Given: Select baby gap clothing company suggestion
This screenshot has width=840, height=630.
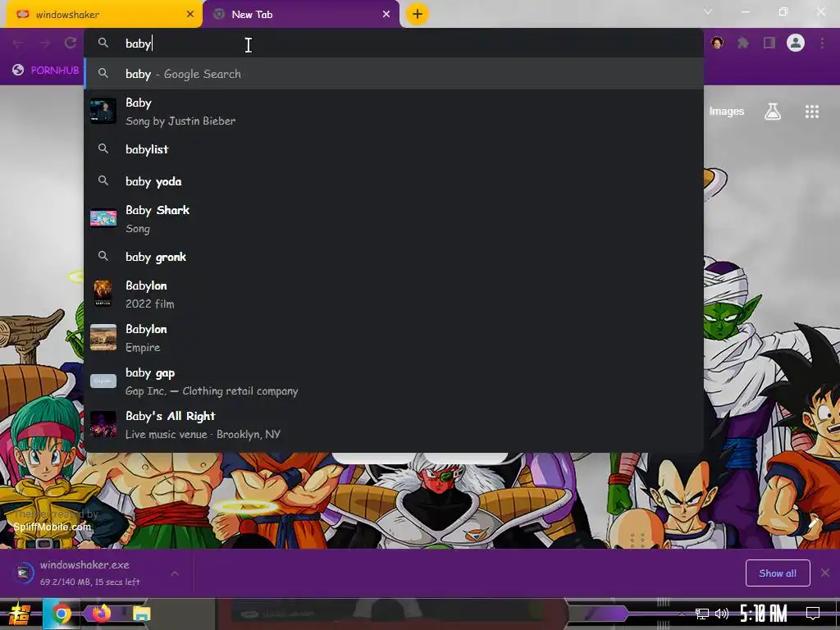Looking at the screenshot, I should click(x=394, y=381).
